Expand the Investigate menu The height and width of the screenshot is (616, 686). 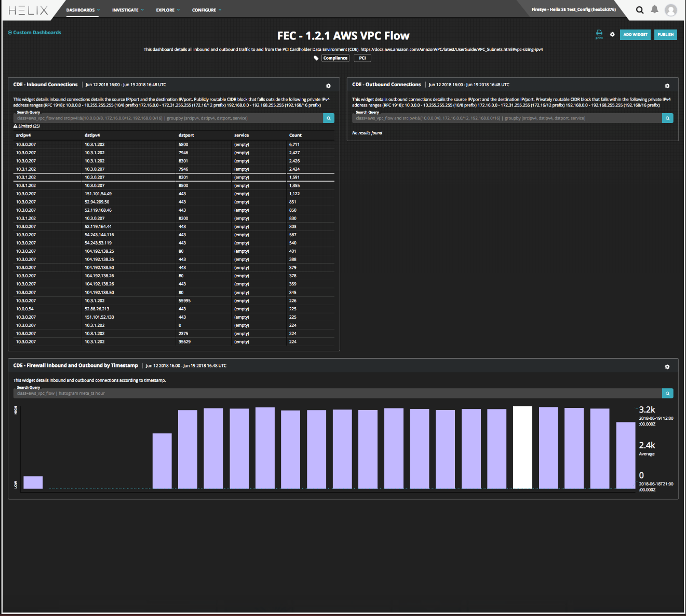(128, 10)
